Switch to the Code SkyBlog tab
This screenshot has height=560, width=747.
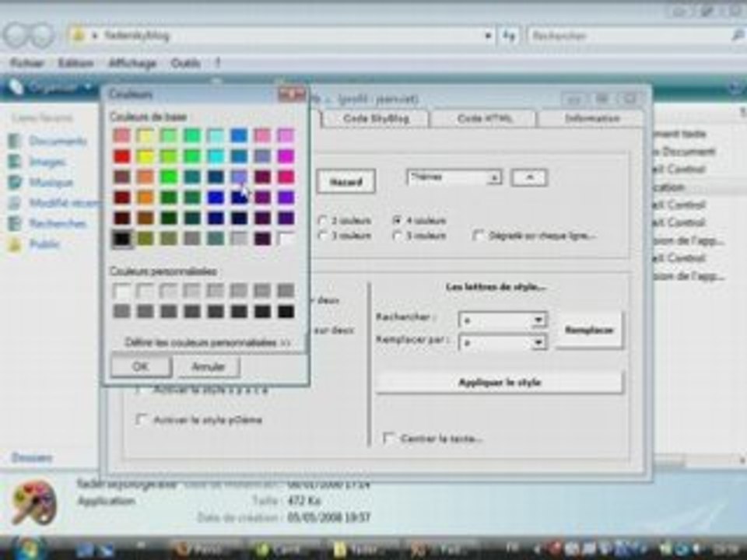[376, 118]
